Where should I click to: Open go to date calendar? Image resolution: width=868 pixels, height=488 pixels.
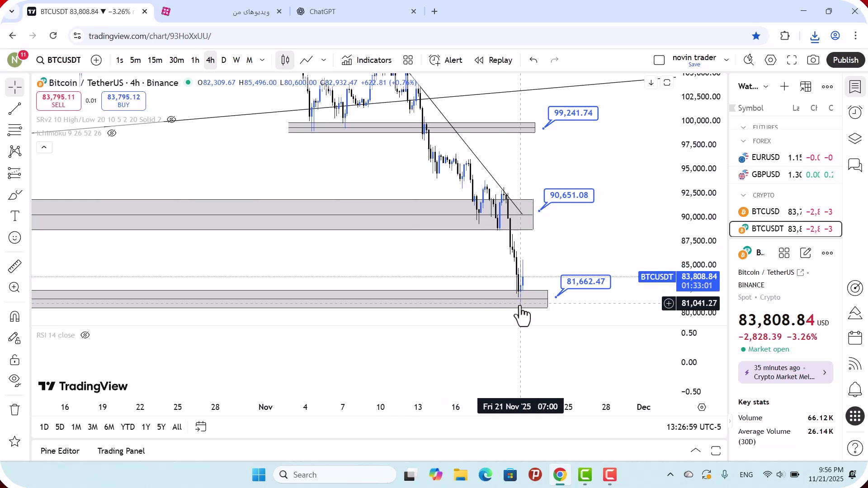pyautogui.click(x=201, y=427)
